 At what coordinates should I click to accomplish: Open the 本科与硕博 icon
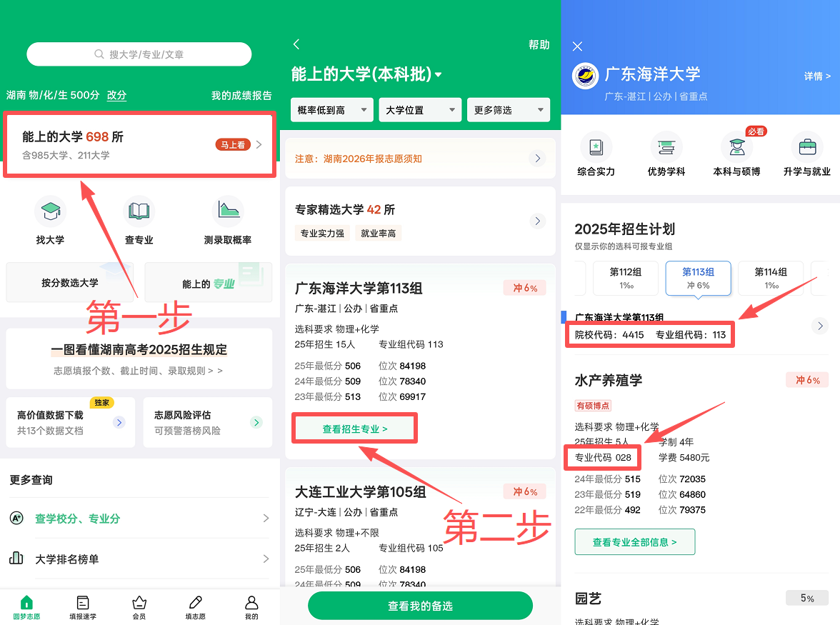(736, 148)
